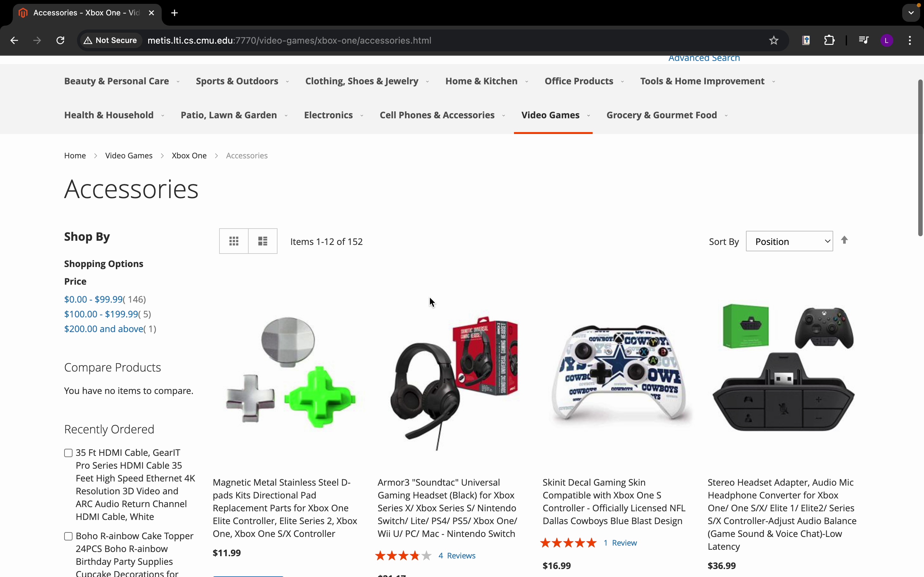This screenshot has width=924, height=577.
Task: Set descending sort direction arrow
Action: [844, 240]
